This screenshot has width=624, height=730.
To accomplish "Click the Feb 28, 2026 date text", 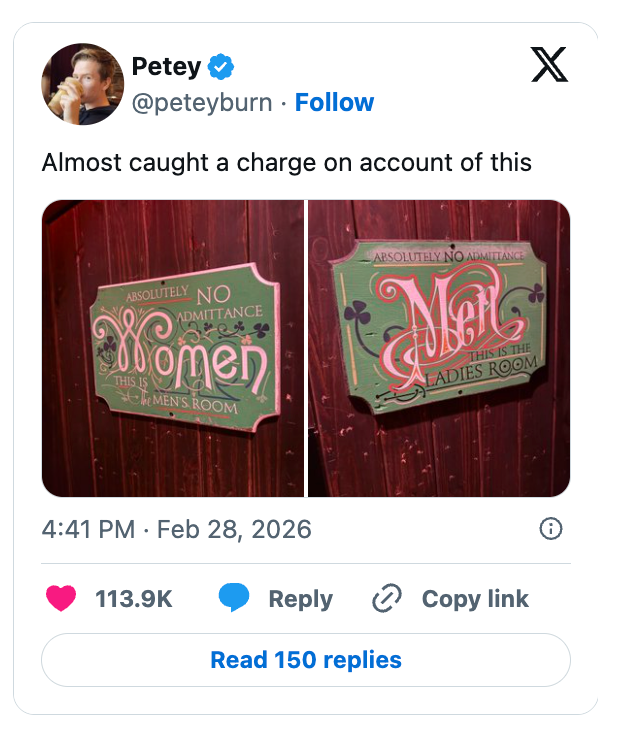I will pyautogui.click(x=234, y=529).
